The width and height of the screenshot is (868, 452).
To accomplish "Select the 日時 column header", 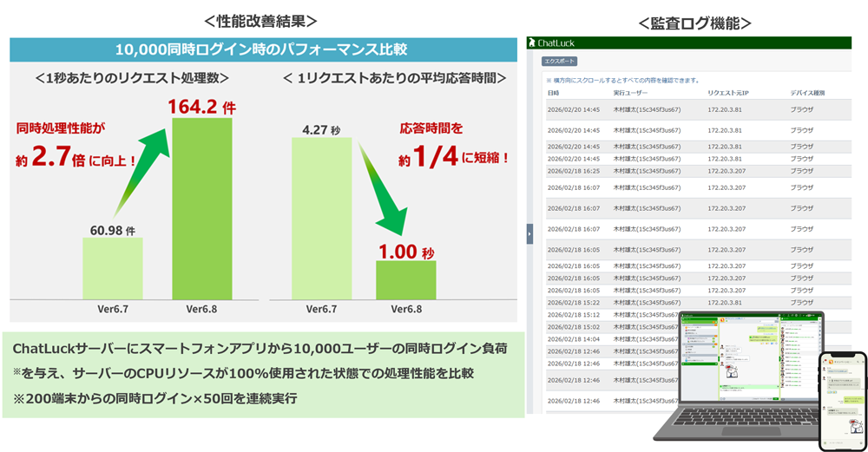I will coord(553,93).
